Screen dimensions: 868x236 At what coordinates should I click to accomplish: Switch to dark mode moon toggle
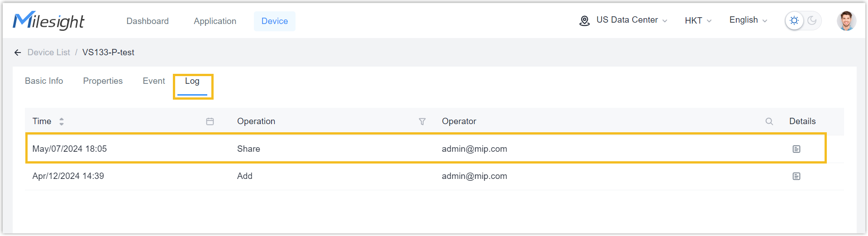click(812, 21)
